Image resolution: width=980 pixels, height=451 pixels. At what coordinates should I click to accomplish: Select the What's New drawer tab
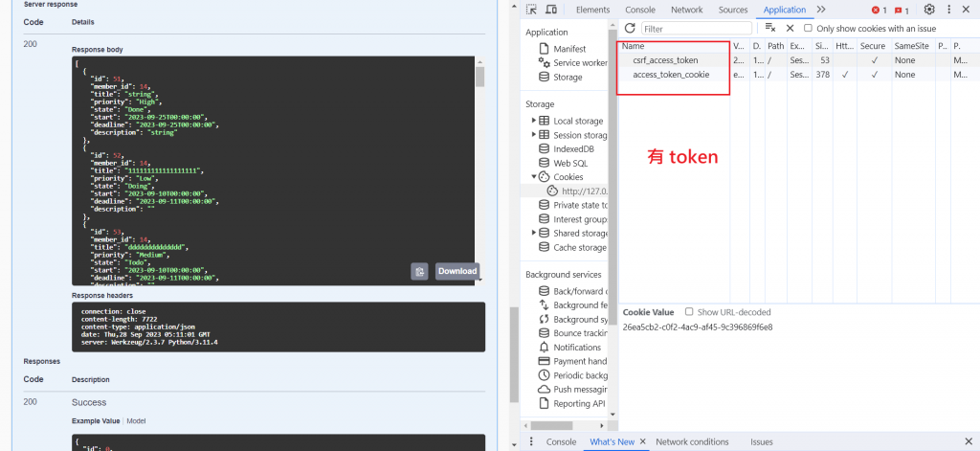tap(612, 441)
